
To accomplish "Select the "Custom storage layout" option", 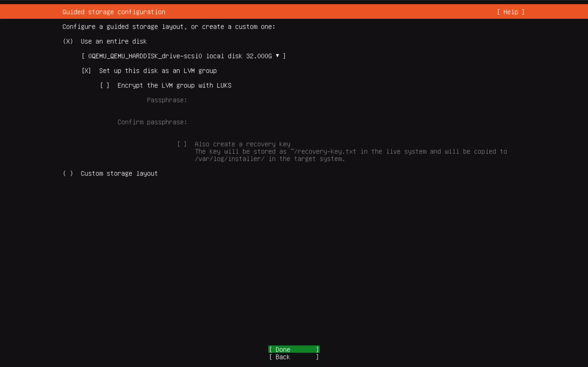I will (119, 173).
